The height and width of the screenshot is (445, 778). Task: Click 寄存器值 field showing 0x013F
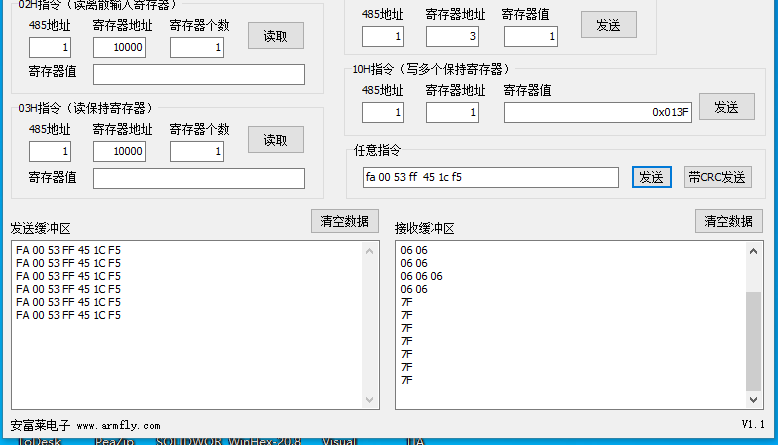click(x=598, y=112)
